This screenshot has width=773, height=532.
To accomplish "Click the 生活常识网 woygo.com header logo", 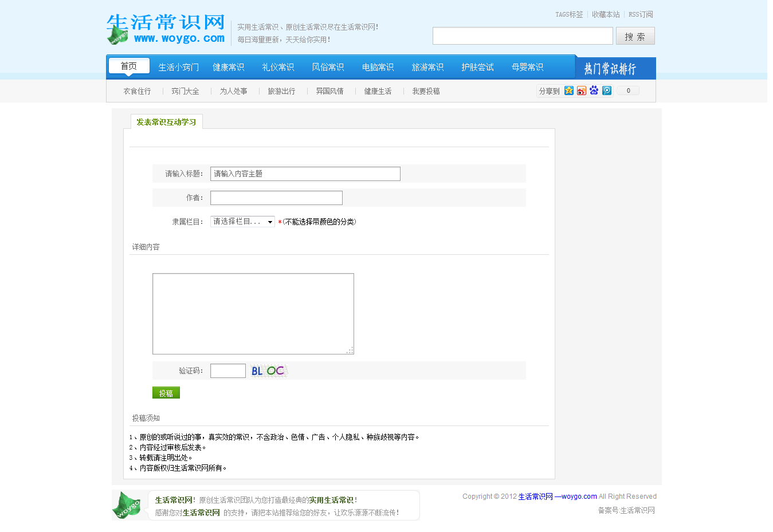I will click(x=166, y=29).
